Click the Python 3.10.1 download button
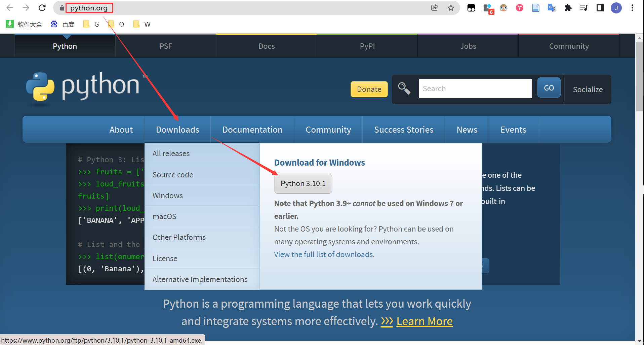Image resolution: width=644 pixels, height=345 pixels. click(x=303, y=183)
